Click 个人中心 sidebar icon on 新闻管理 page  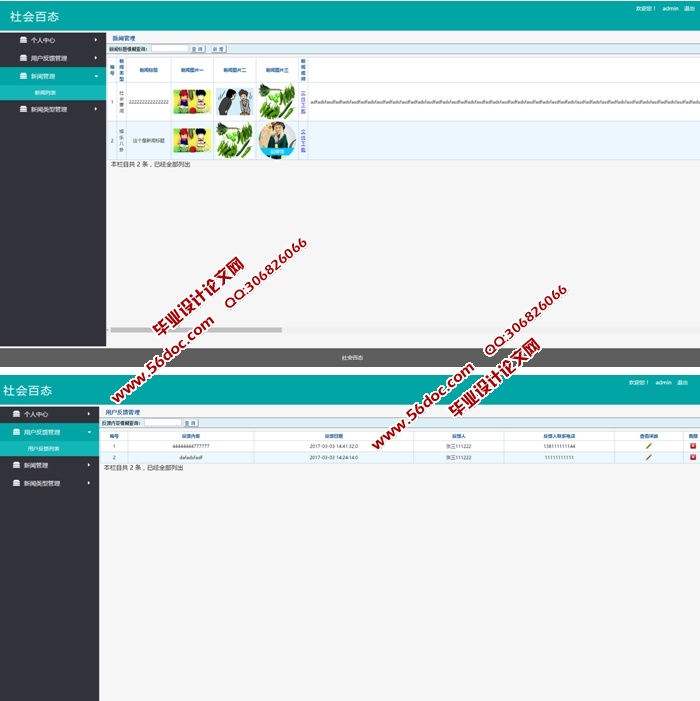click(x=22, y=41)
